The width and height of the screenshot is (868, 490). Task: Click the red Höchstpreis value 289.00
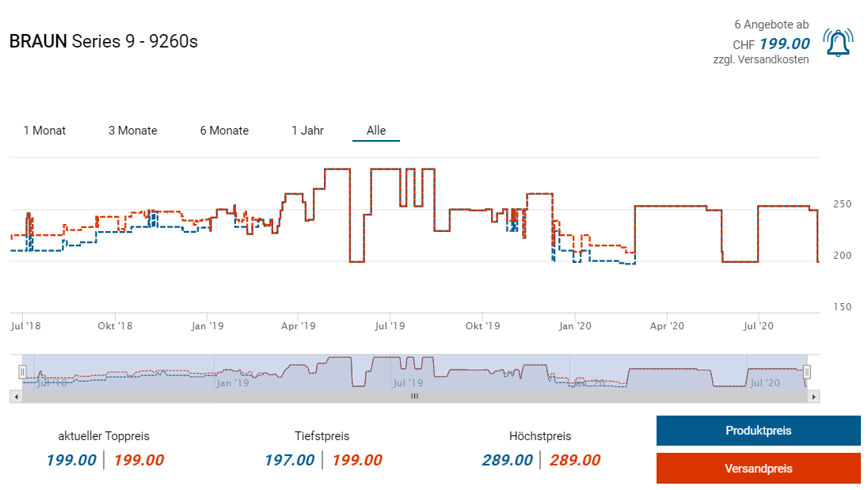[x=575, y=460]
